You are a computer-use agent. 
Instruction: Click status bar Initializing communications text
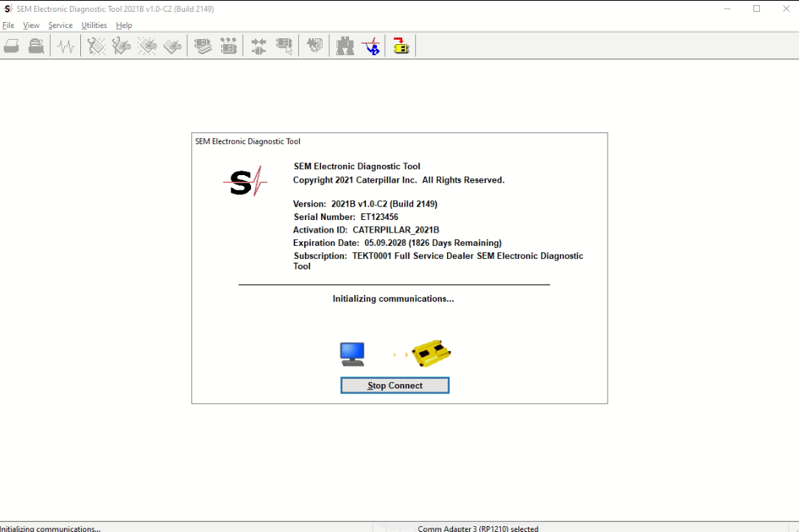(x=50, y=528)
